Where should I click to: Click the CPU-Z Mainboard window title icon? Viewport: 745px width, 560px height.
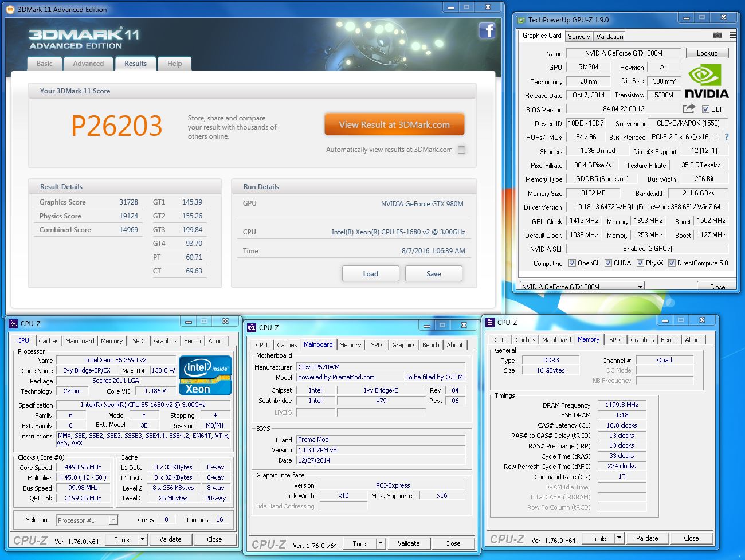click(x=251, y=328)
